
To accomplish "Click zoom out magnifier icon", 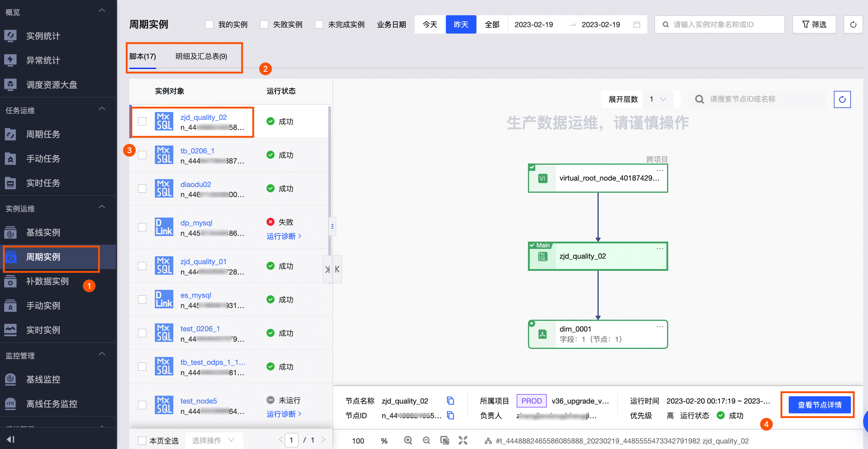I will 426,440.
